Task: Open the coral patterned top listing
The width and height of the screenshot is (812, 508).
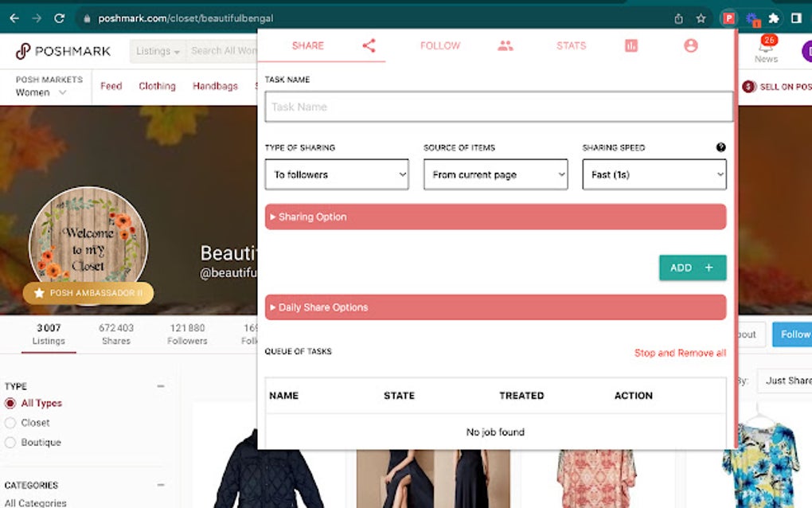Action: coord(595,479)
